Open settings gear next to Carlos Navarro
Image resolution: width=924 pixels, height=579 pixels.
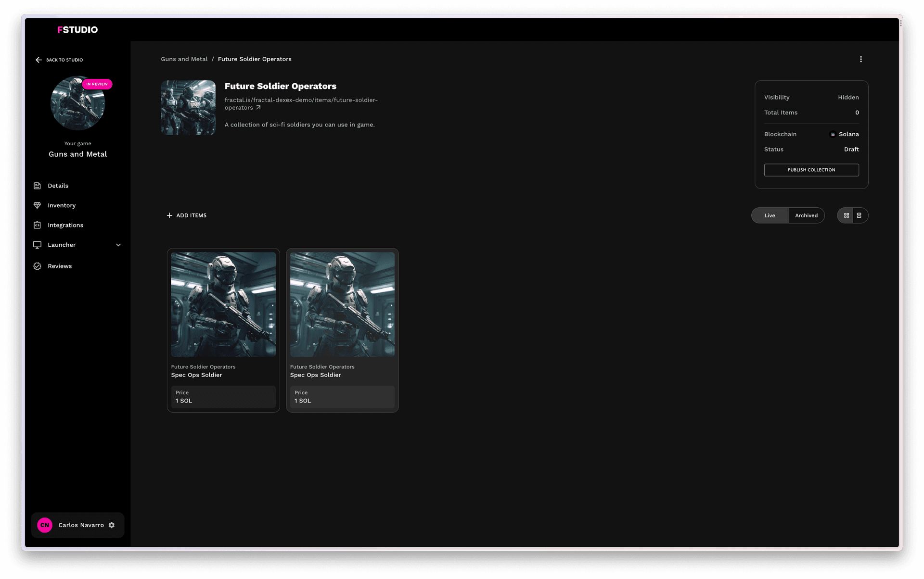click(112, 525)
